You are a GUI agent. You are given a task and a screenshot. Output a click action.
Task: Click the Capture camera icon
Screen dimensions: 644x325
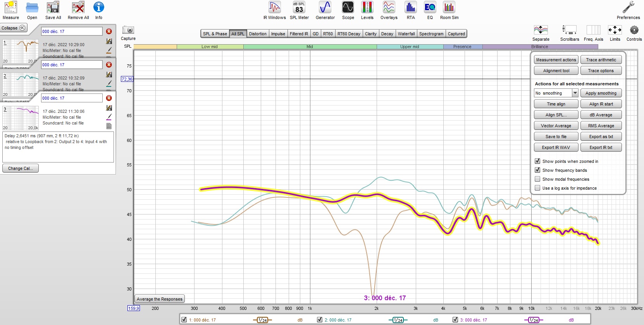click(128, 30)
